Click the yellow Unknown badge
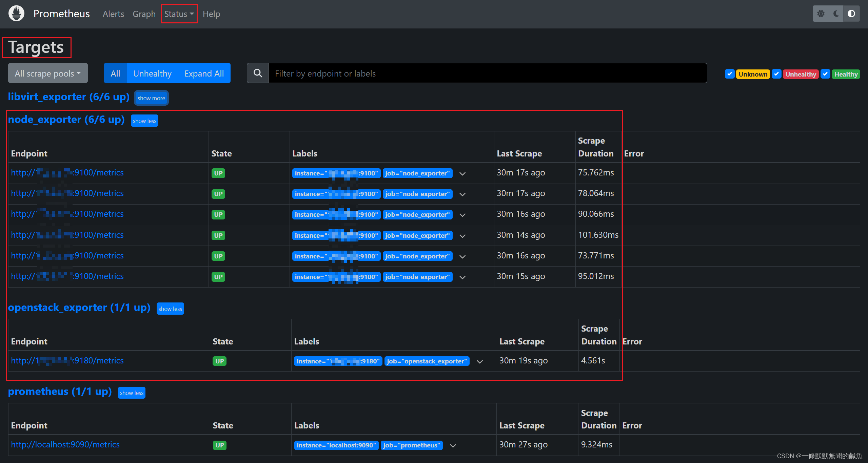Image resolution: width=868 pixels, height=463 pixels. [x=753, y=74]
